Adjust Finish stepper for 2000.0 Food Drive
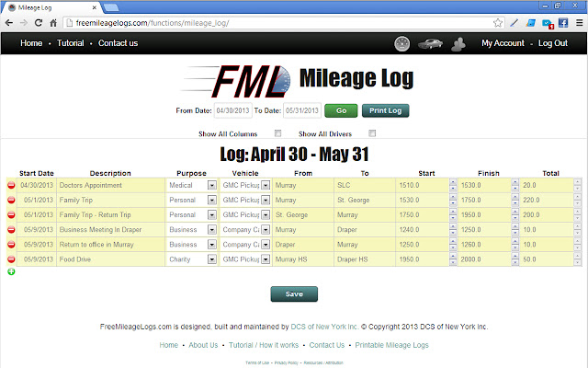 [514, 259]
